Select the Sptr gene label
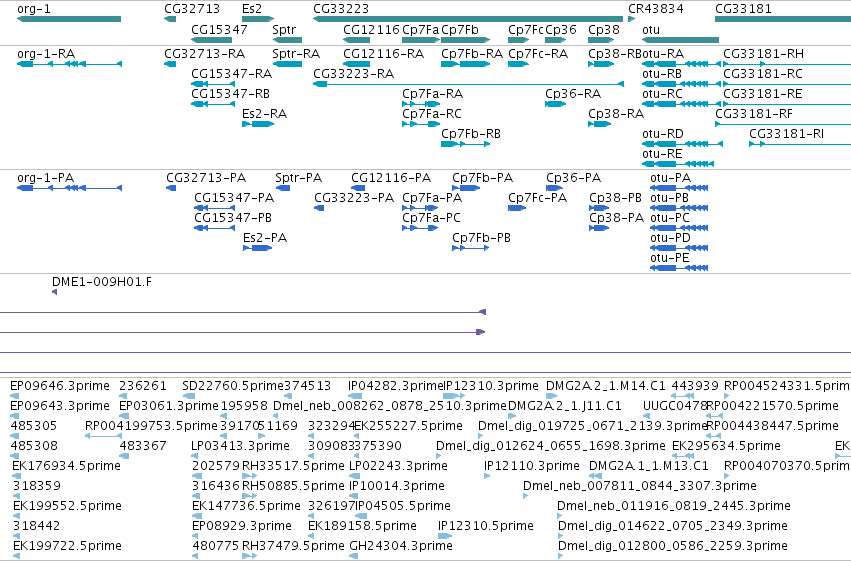Viewport: 851px width, 561px height. (x=284, y=29)
